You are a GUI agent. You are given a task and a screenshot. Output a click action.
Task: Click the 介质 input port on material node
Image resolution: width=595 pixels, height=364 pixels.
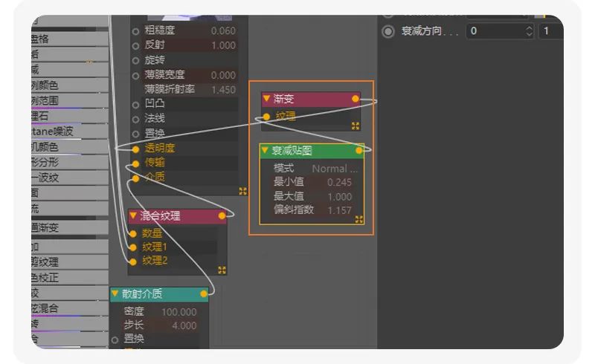click(135, 178)
